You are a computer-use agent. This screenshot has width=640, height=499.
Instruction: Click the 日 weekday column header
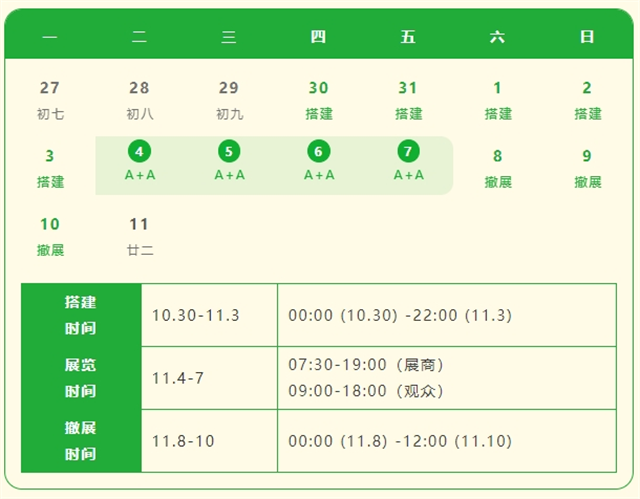pyautogui.click(x=587, y=37)
